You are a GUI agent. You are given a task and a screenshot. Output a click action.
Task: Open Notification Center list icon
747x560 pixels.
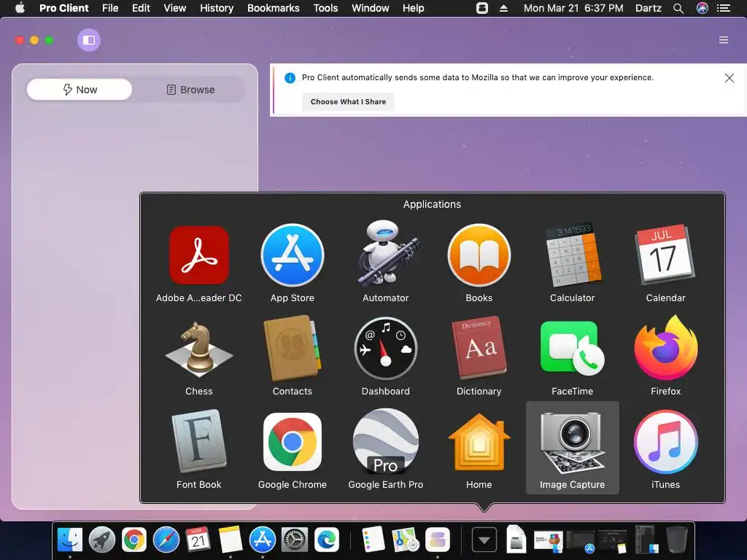pos(723,8)
